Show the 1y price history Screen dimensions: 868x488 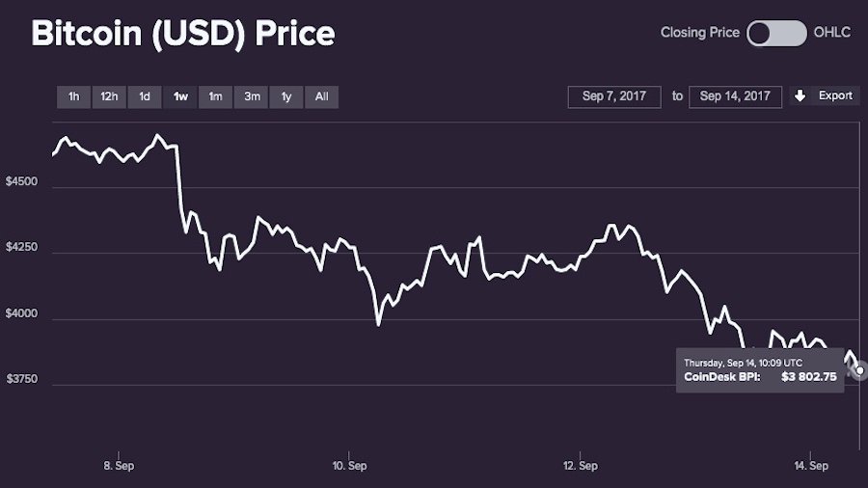(286, 96)
